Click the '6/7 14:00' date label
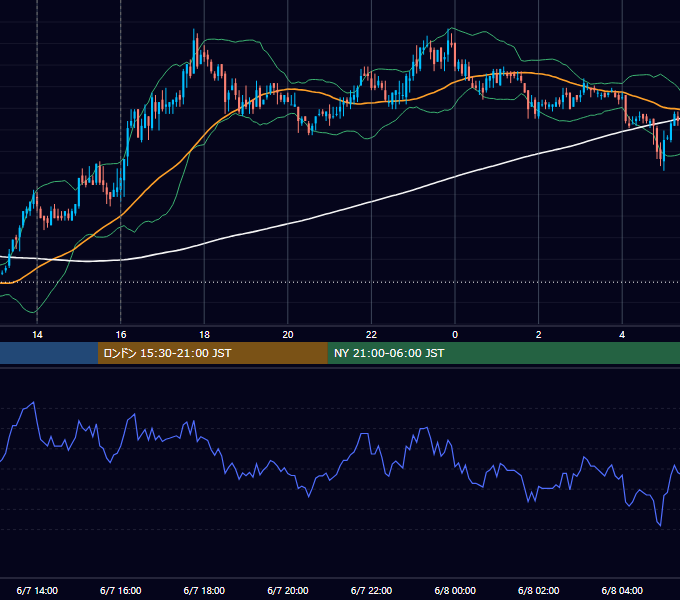 (37, 590)
